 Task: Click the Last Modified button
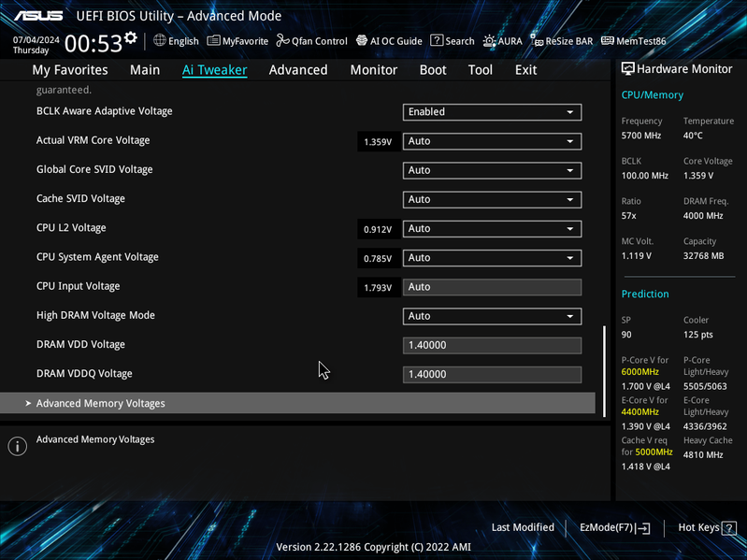click(x=523, y=527)
